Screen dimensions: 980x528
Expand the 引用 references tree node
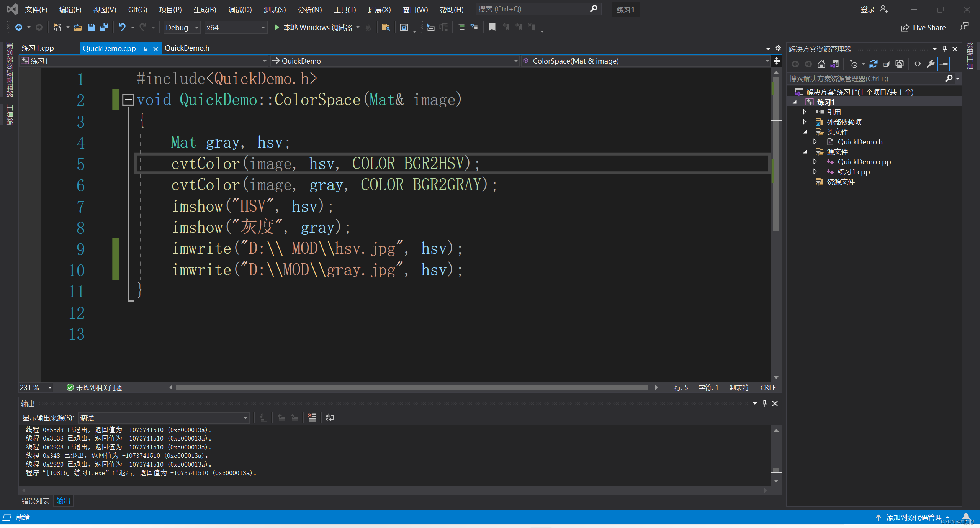tap(805, 112)
